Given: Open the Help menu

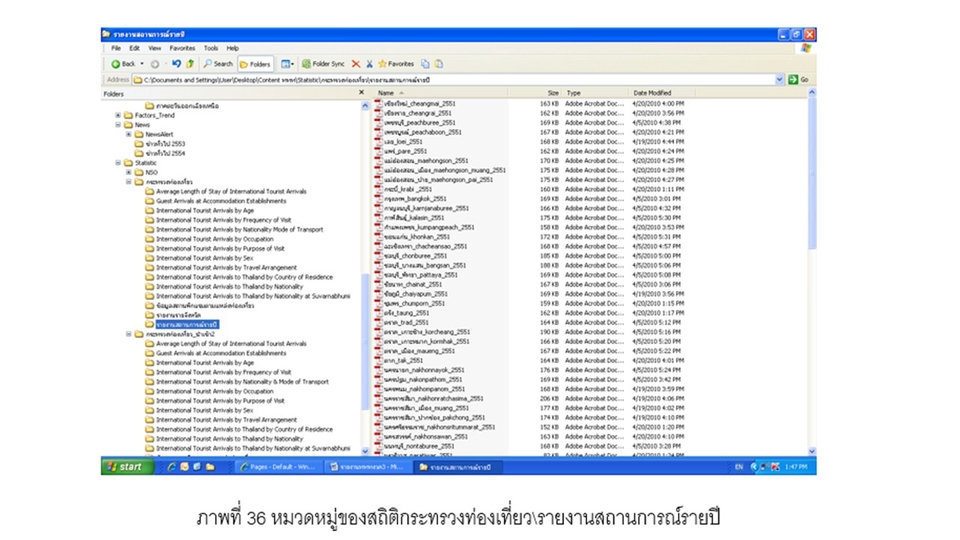Looking at the screenshot, I should point(233,48).
